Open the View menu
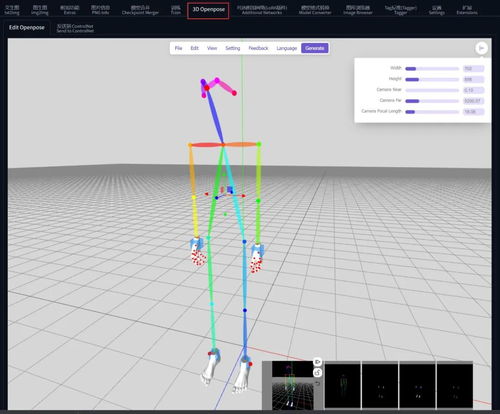Image resolution: width=500 pixels, height=414 pixels. (212, 48)
